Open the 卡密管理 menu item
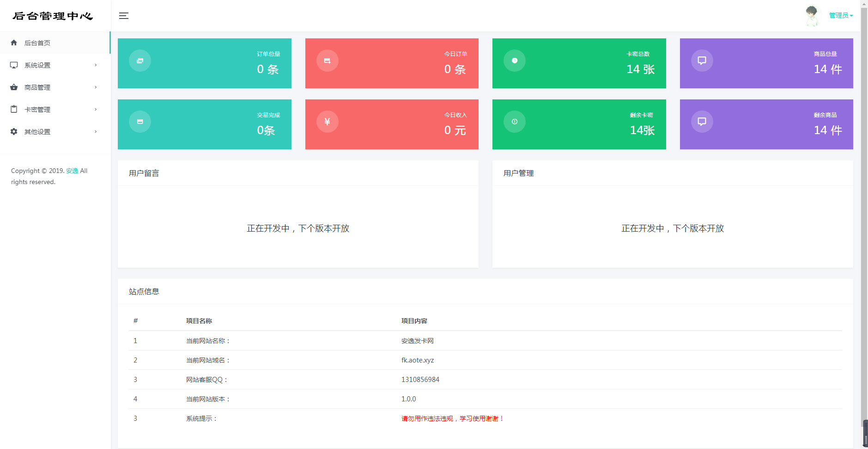 pyautogui.click(x=55, y=110)
